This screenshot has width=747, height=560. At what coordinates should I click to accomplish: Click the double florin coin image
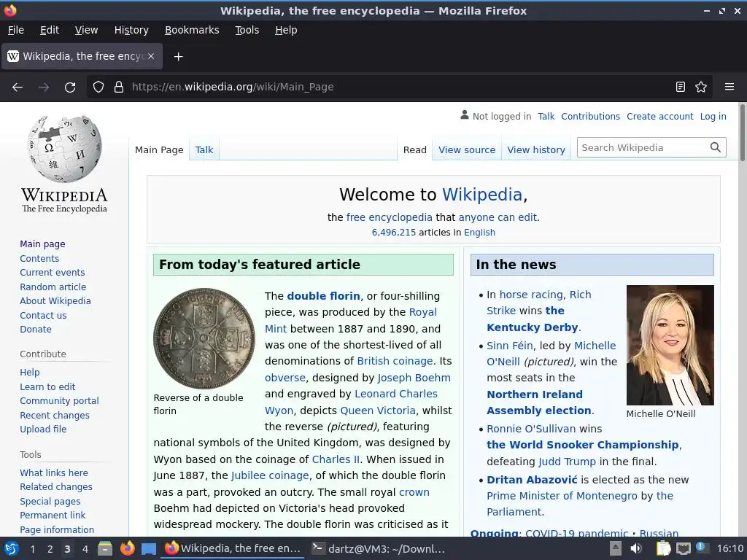[x=204, y=338]
